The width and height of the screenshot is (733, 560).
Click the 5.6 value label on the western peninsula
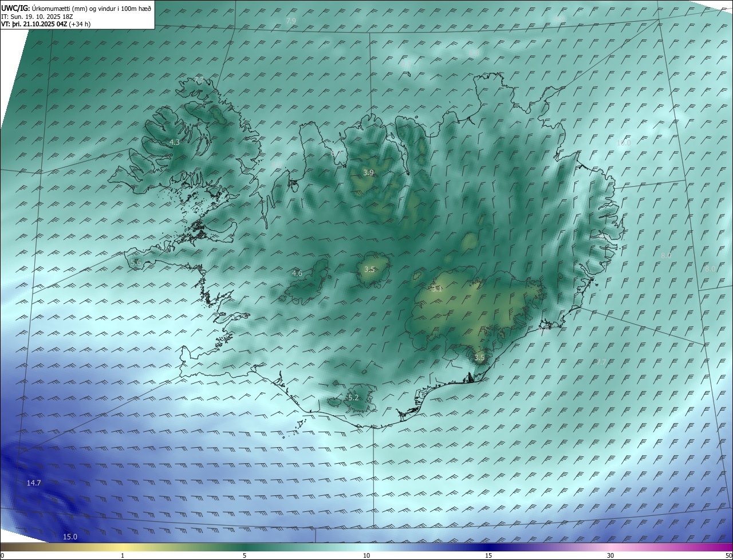(136, 262)
